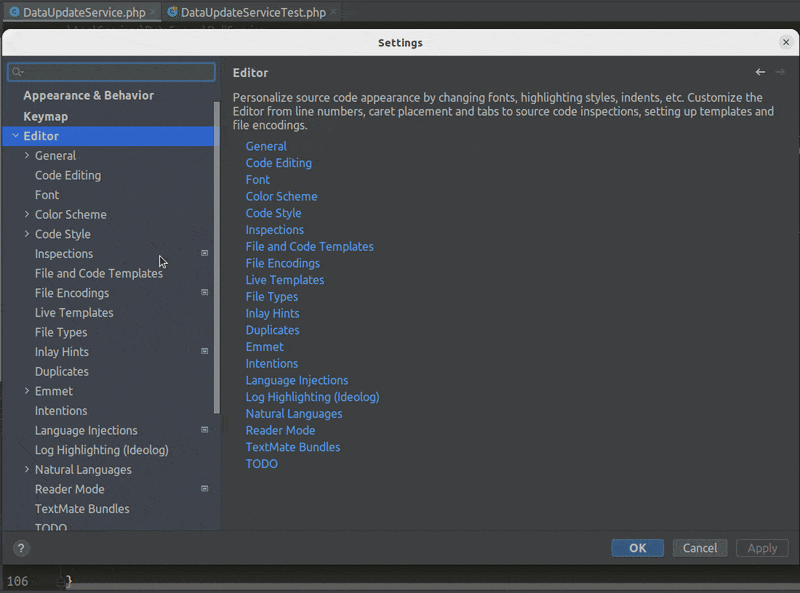This screenshot has height=593, width=800.
Task: Expand the Code Style tree node
Action: click(27, 234)
